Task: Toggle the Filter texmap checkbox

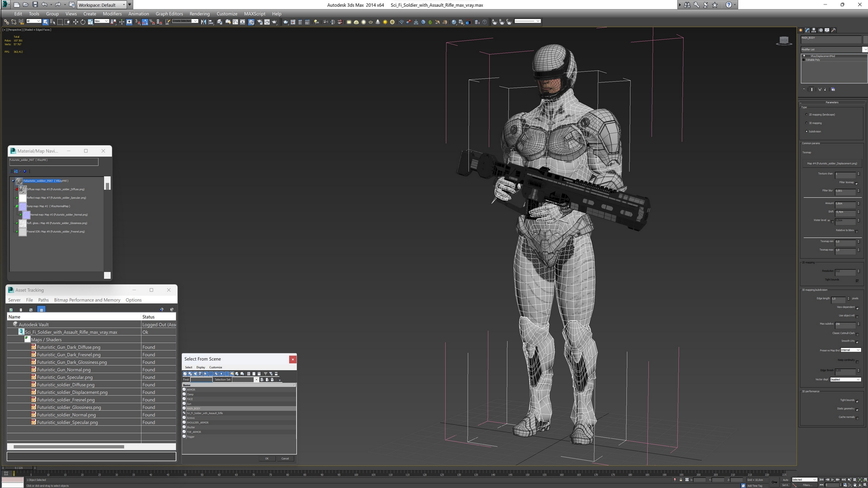Action: coord(856,183)
